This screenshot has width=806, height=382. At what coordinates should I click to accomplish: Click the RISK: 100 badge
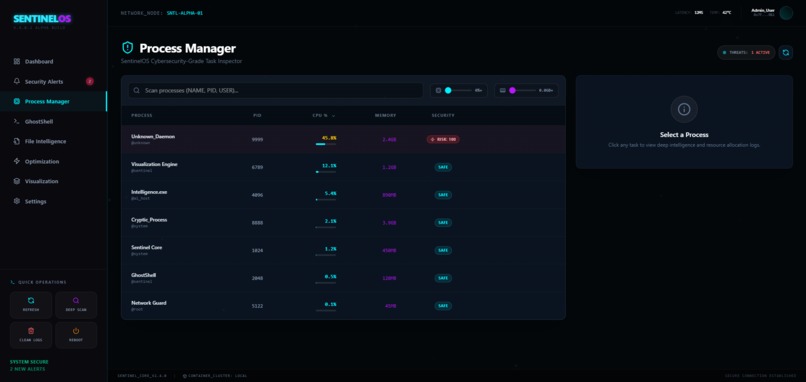443,139
